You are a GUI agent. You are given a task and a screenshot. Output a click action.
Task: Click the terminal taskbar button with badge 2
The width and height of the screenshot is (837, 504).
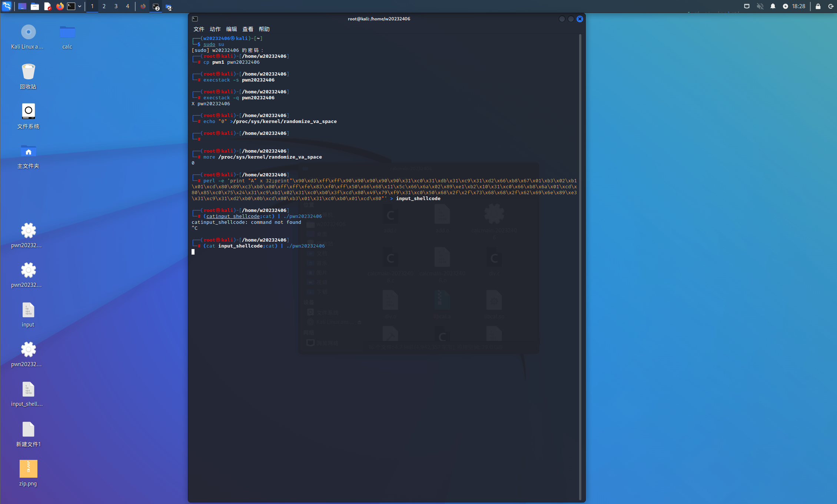click(156, 7)
